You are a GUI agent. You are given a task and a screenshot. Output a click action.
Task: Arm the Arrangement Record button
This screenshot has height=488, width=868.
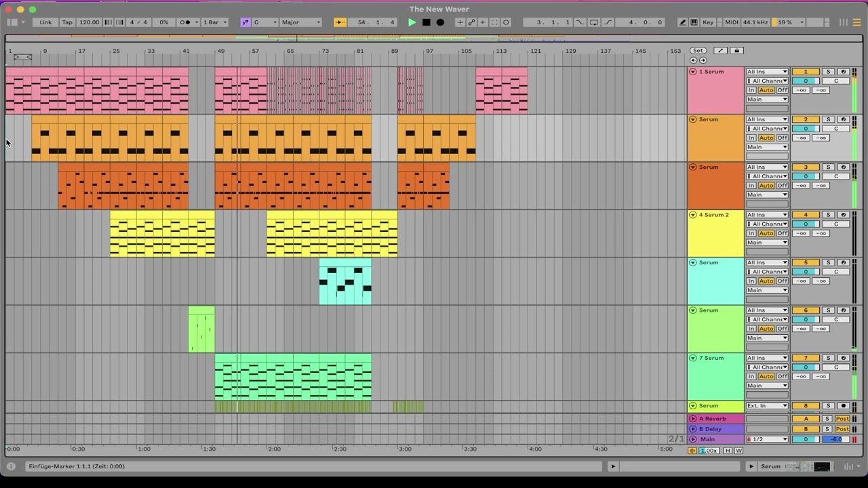pyautogui.click(x=440, y=22)
